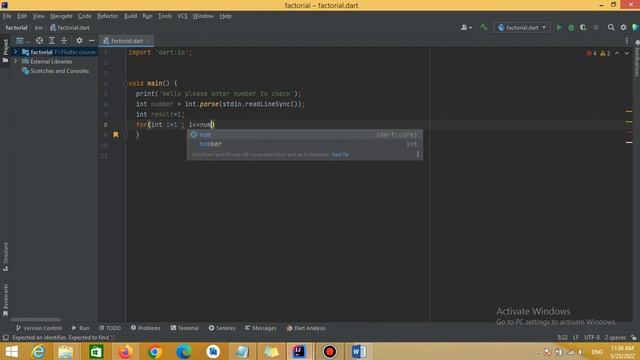Viewport: 640px width, 360px height.
Task: Open the project view selector dropdown
Action: pyautogui.click(x=22, y=41)
